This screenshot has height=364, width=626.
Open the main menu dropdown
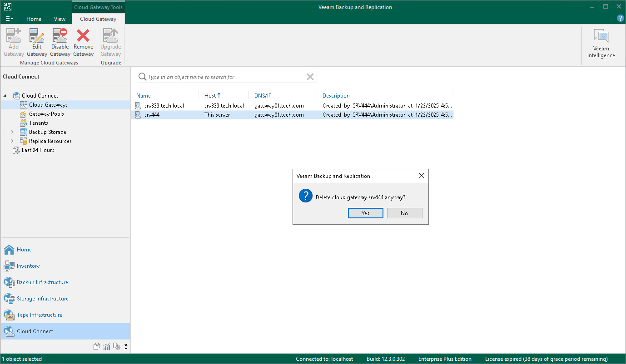tap(9, 19)
